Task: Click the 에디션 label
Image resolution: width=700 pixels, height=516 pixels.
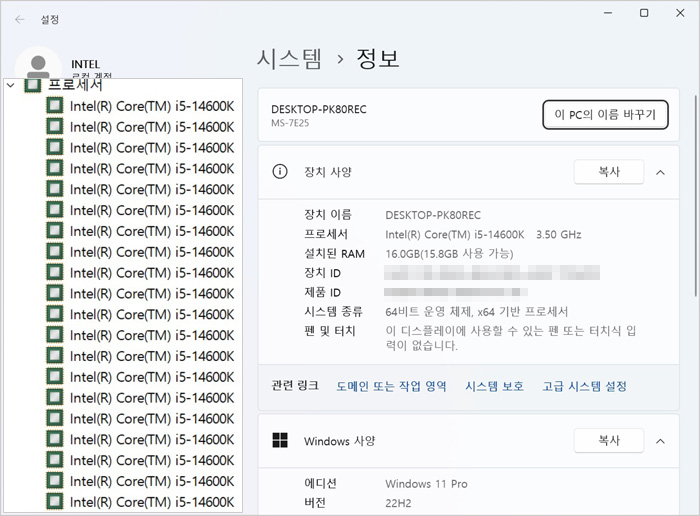Action: tap(320, 484)
